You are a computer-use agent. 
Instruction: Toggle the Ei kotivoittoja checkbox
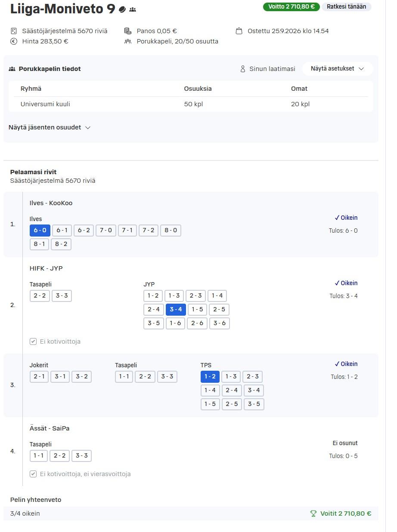(33, 341)
